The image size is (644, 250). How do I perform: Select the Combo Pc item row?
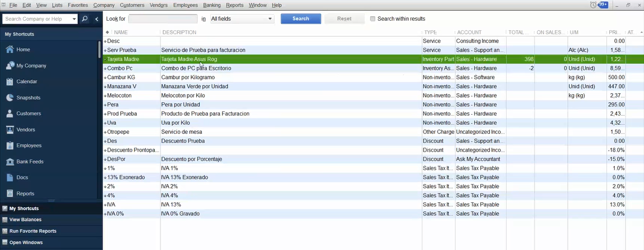coord(373,68)
